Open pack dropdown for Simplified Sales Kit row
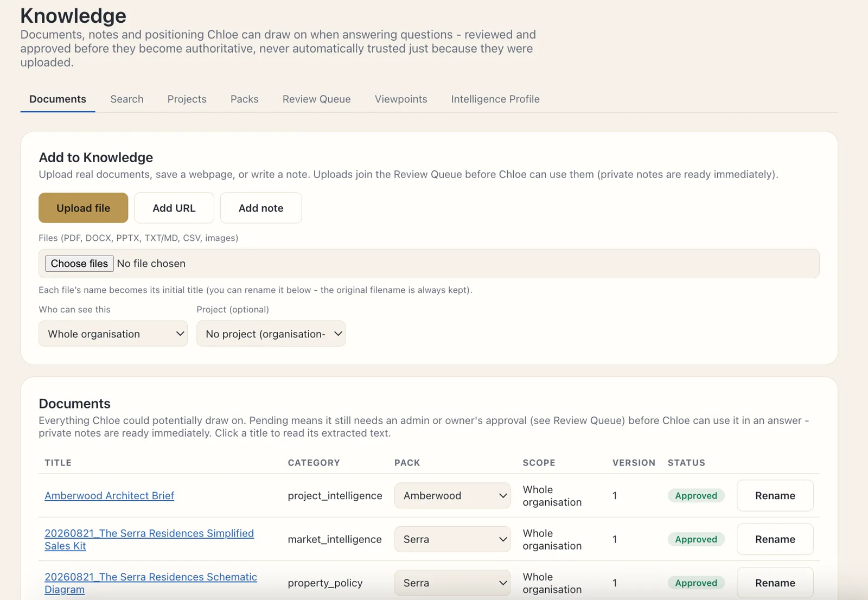This screenshot has height=600, width=868. click(452, 539)
